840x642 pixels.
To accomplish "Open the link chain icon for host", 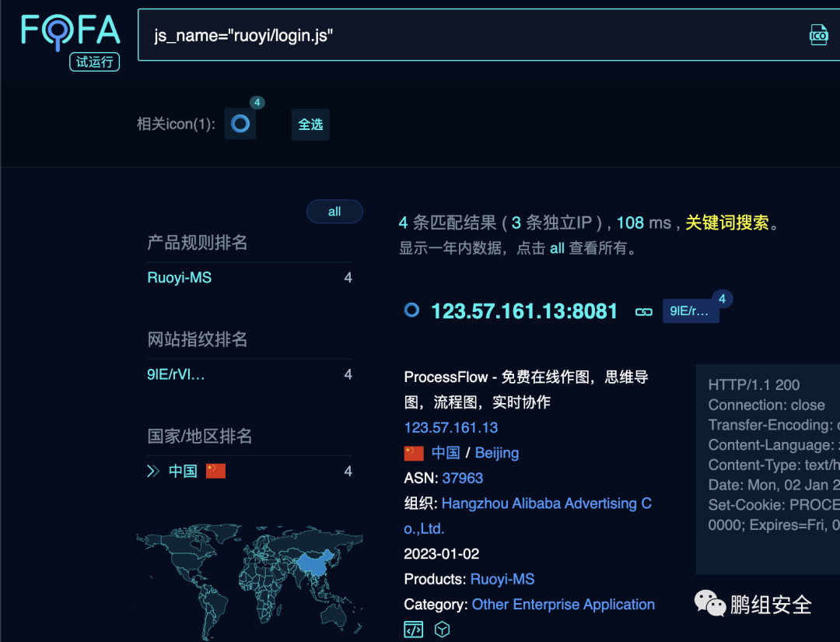I will [x=644, y=311].
